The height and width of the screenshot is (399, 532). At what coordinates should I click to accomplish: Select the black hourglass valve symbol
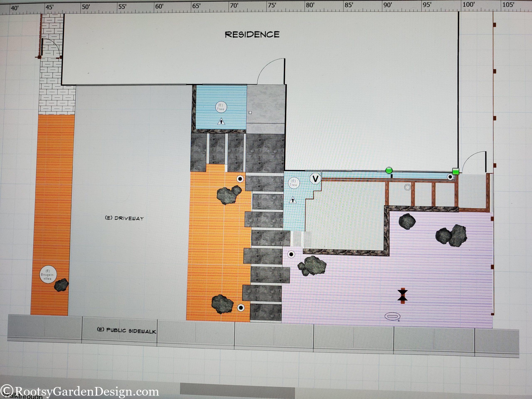pyautogui.click(x=402, y=295)
